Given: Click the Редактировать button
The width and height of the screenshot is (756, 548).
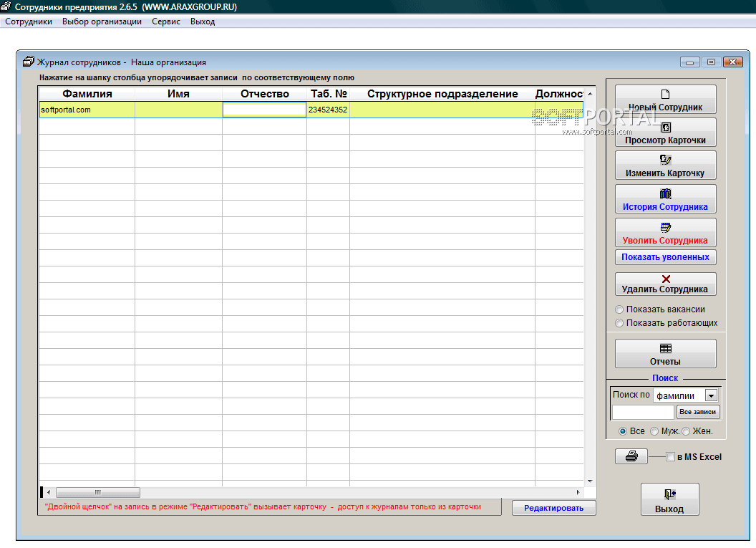Looking at the screenshot, I should point(553,508).
